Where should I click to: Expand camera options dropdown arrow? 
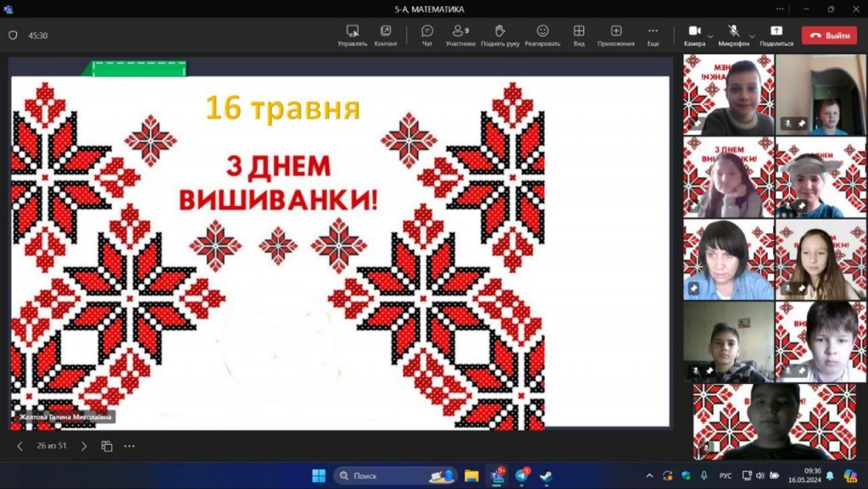[x=710, y=36]
